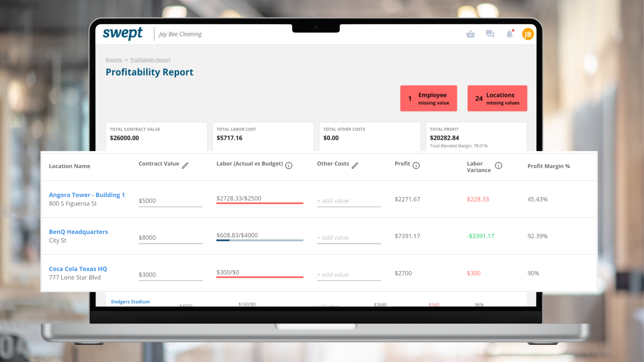Show Labor Variance info icon
Viewport: 644px width, 362px height.
point(498,165)
